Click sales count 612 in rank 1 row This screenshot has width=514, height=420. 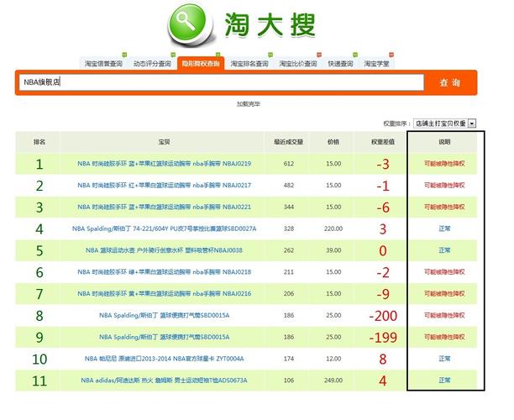(288, 164)
